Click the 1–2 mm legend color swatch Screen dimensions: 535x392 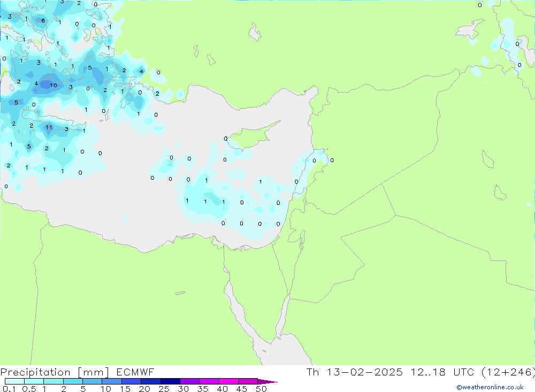click(53, 381)
